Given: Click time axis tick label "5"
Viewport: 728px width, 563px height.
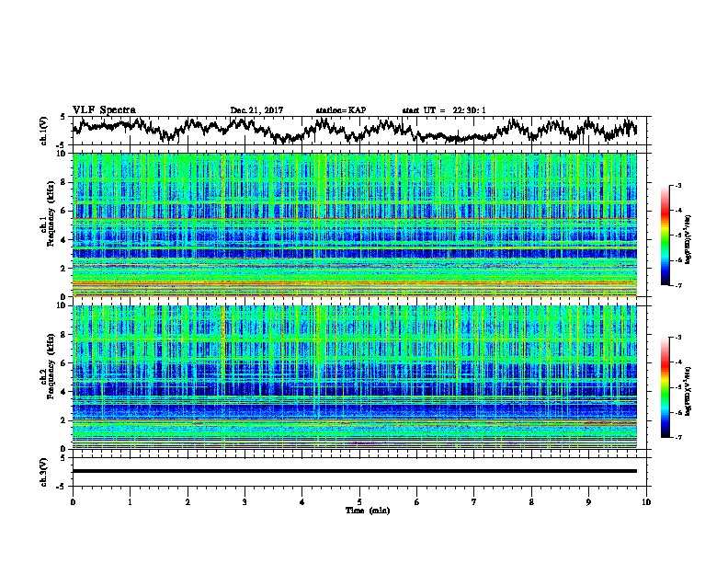Looking at the screenshot, I should point(359,502).
